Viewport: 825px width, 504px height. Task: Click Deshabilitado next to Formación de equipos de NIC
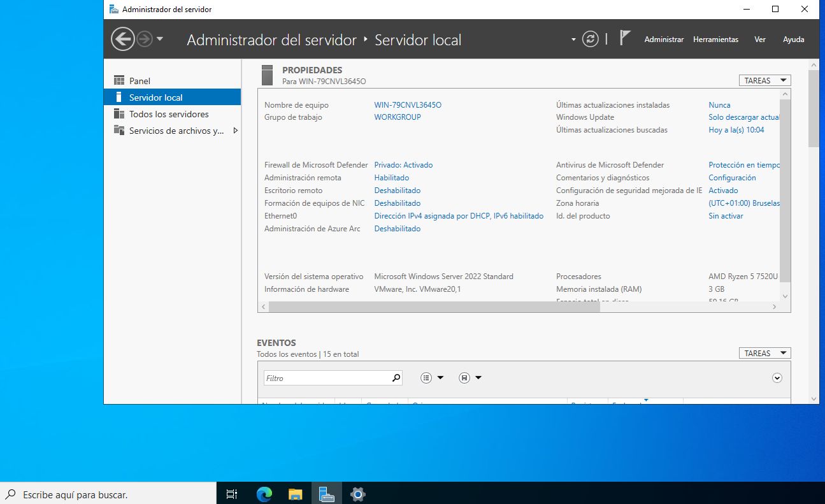coord(398,203)
